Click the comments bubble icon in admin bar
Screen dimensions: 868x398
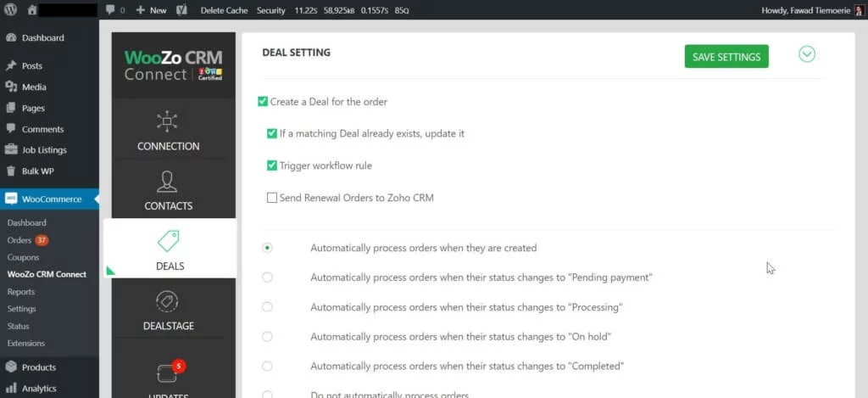111,10
